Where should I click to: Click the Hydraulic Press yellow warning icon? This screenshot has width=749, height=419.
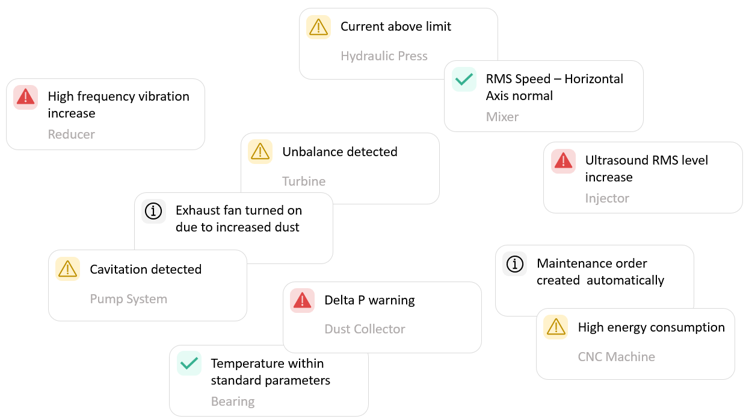[318, 27]
